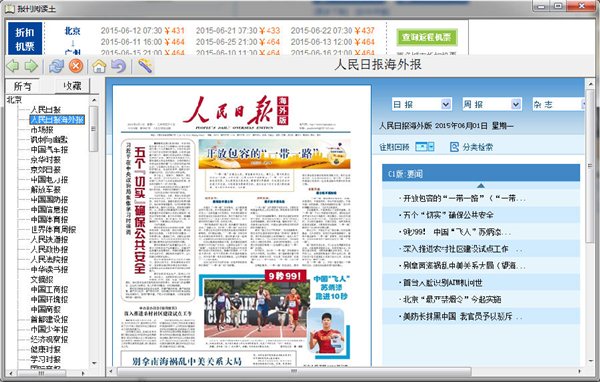This screenshot has height=382, width=600.
Task: Select 京华时报 in the tree
Action: pos(46,160)
